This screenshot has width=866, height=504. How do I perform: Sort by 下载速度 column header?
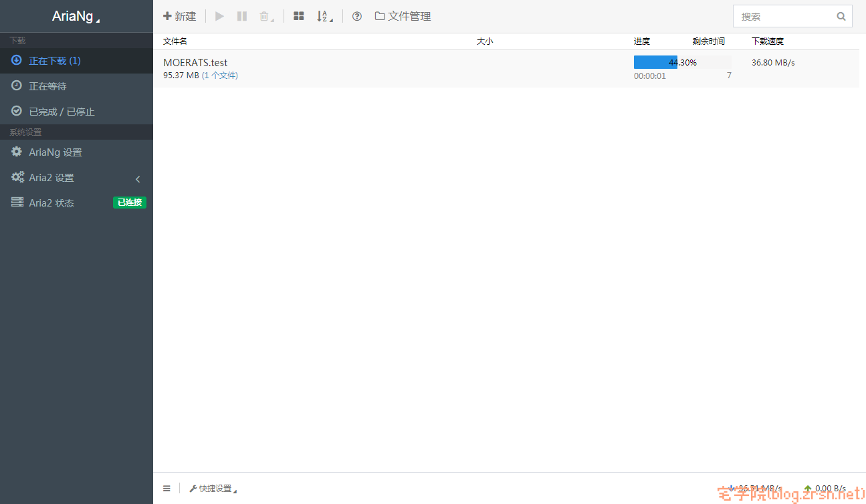pyautogui.click(x=768, y=41)
